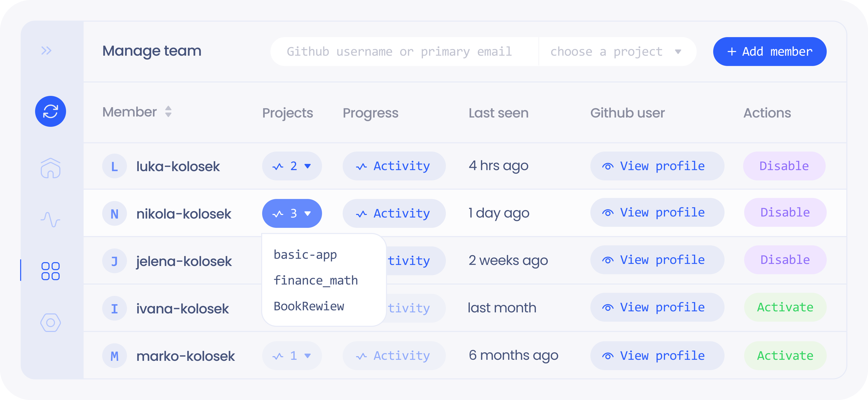868x400 pixels.
Task: View profile of nikola-kolosek
Action: (657, 212)
